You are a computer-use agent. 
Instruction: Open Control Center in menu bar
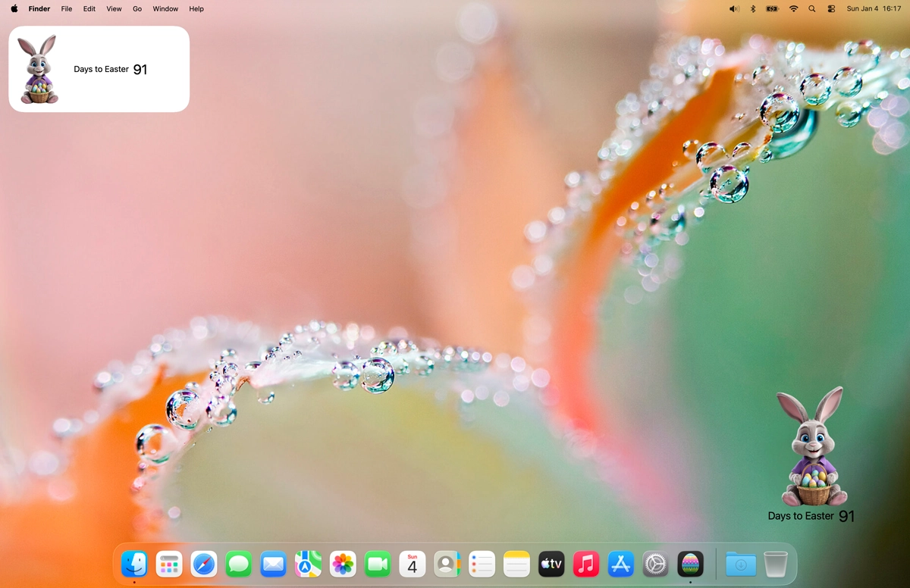point(831,8)
